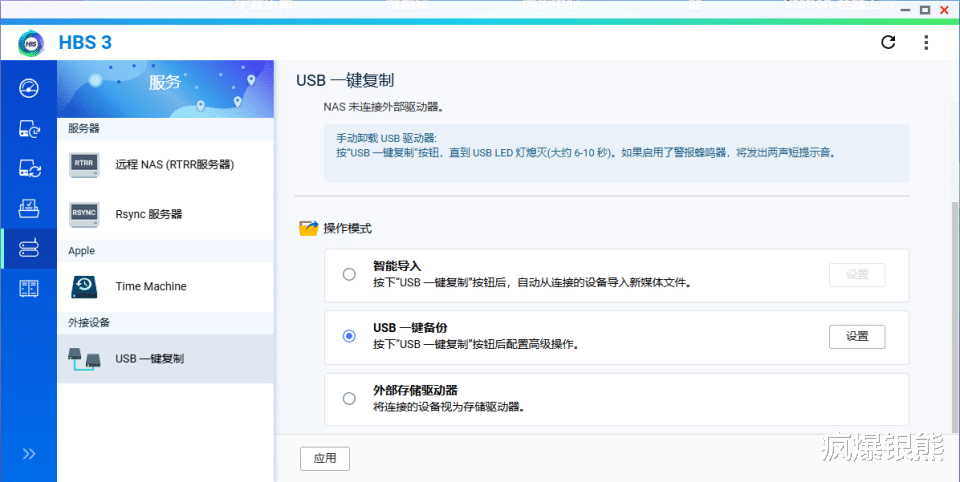Viewport: 960px width, 482px height.
Task: Select the 智能导入 radio button
Action: click(349, 274)
